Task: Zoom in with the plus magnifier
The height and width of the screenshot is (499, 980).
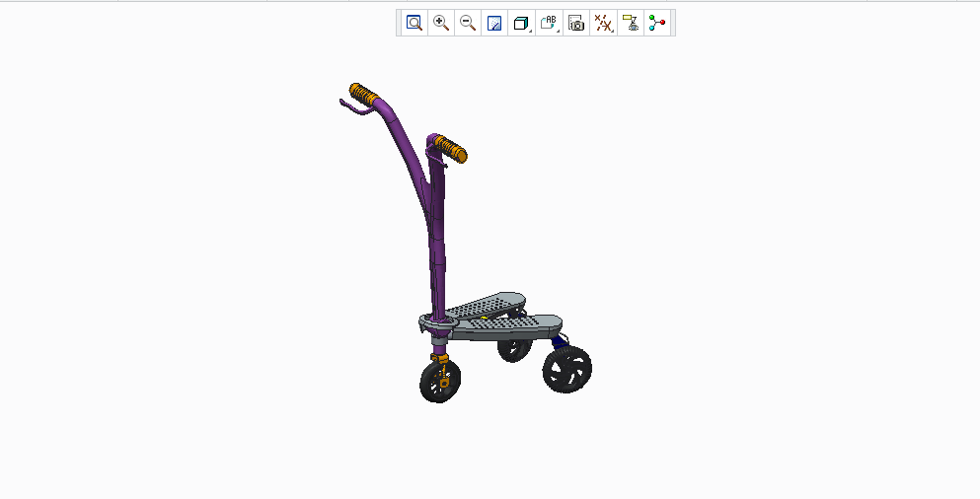Action: pyautogui.click(x=441, y=23)
